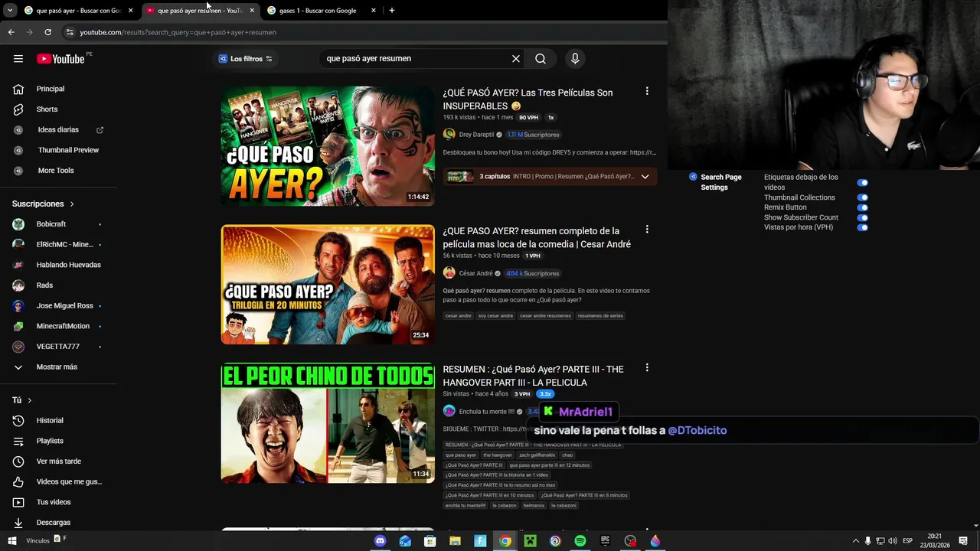Switch to 'que pasó ayer - Buscar con Google' tab
The width and height of the screenshot is (980, 551).
(x=79, y=11)
